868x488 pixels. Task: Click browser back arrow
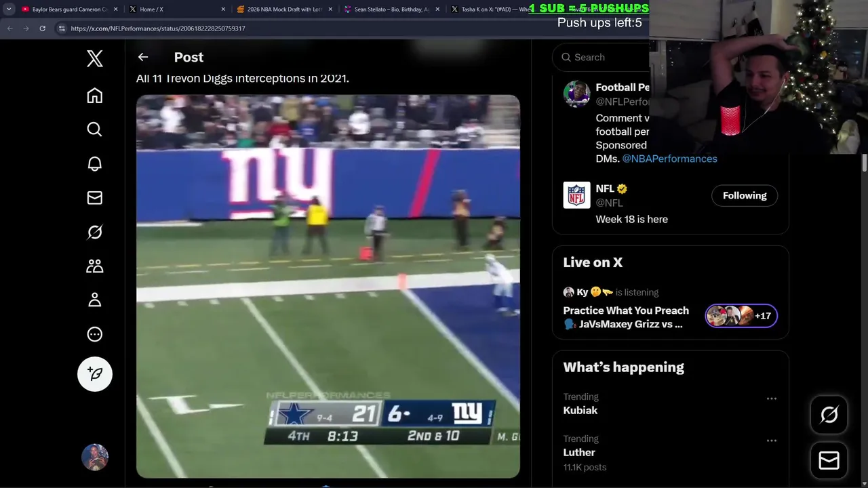(x=9, y=28)
